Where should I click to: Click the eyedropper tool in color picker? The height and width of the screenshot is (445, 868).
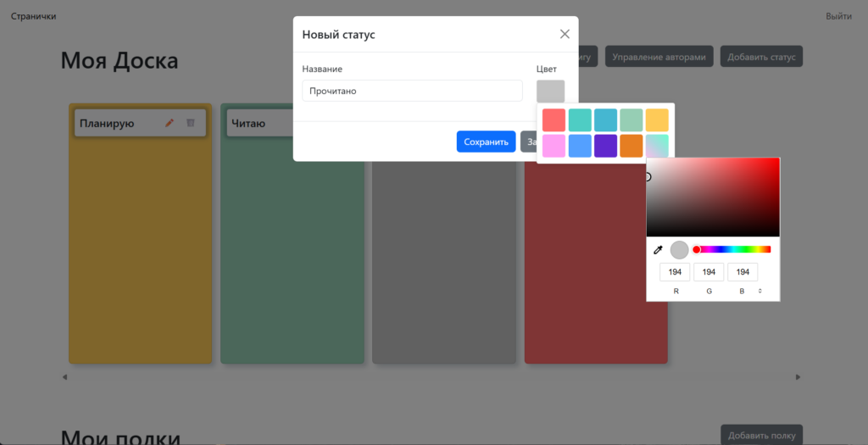[657, 250]
